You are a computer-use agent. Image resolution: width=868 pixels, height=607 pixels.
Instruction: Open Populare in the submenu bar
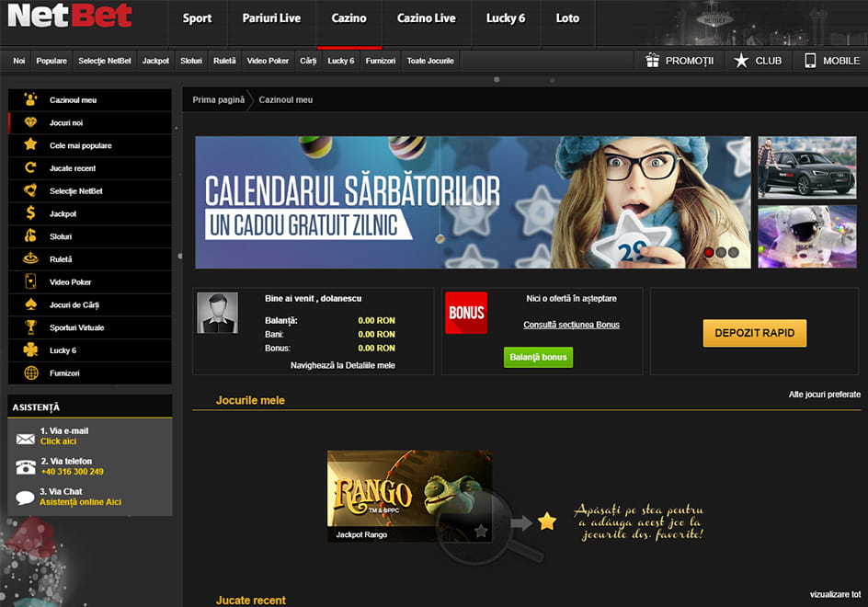51,61
